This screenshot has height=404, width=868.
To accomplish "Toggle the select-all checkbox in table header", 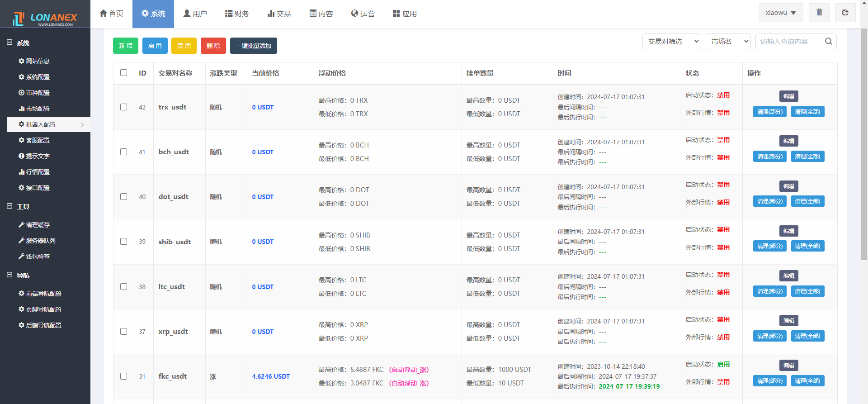I will [123, 73].
